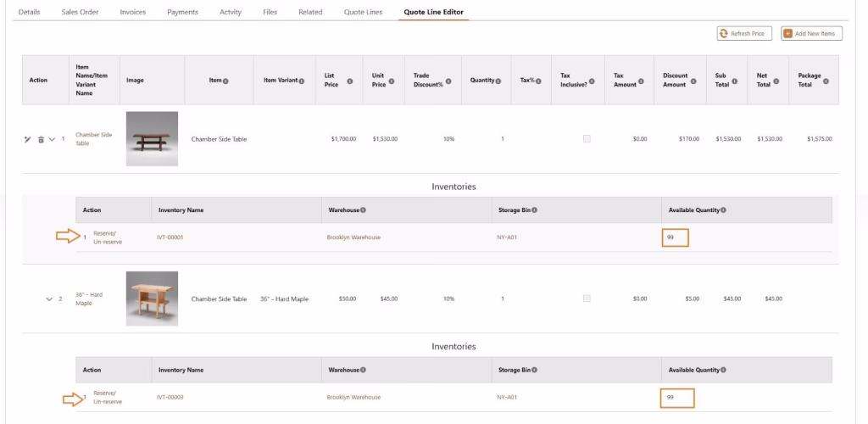
Task: Click Reserve/Un-reserve for inventory IVT-00001
Action: click(107, 237)
